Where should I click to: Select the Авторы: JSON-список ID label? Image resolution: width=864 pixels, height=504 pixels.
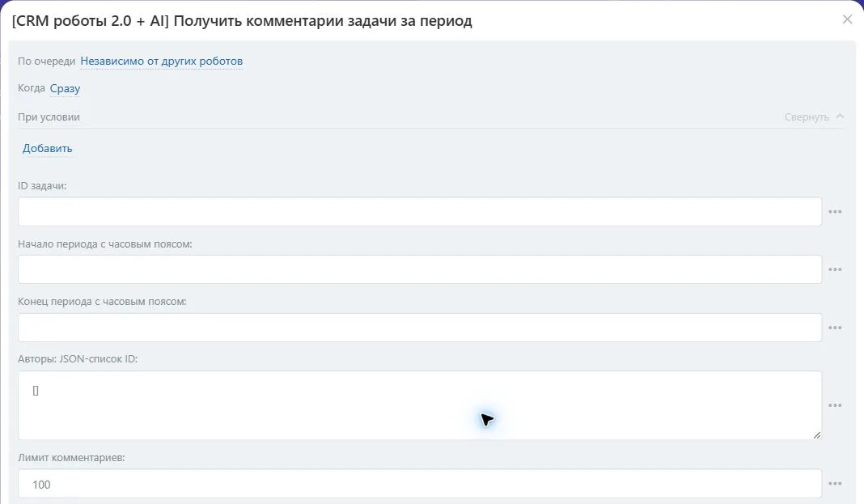tap(78, 358)
